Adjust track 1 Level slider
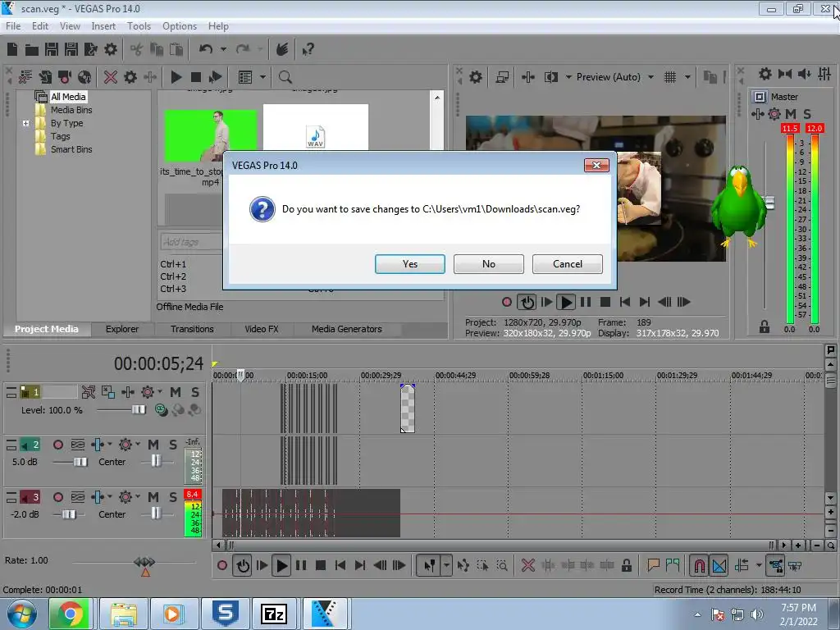The height and width of the screenshot is (630, 840). 138,410
